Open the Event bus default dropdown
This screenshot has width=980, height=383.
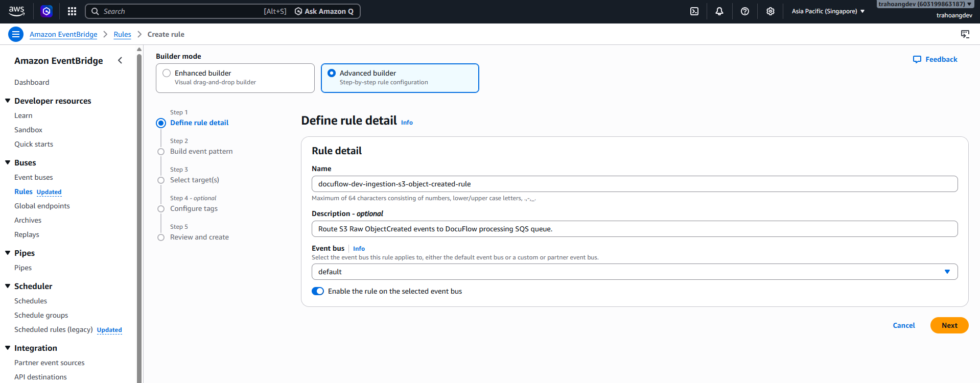[635, 272]
